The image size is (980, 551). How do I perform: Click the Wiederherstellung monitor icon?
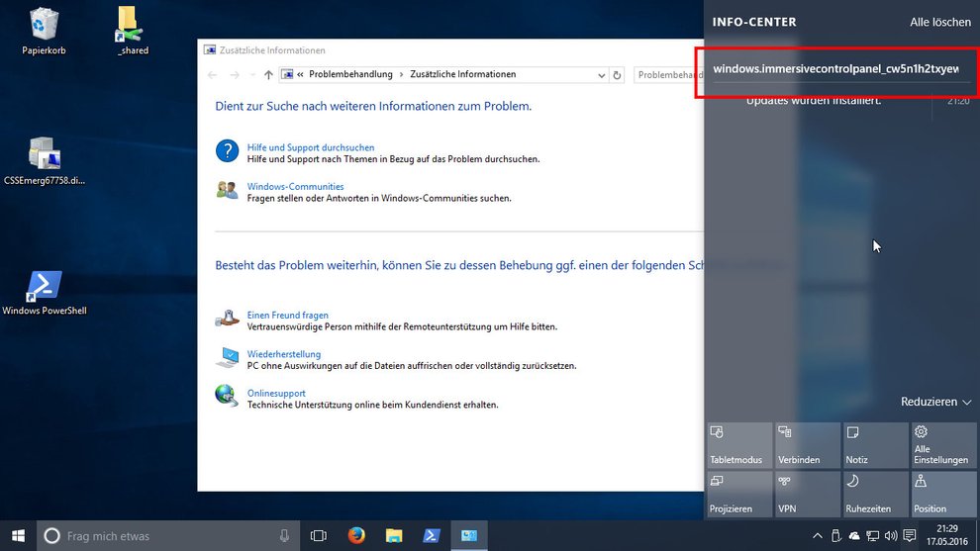[x=227, y=357]
